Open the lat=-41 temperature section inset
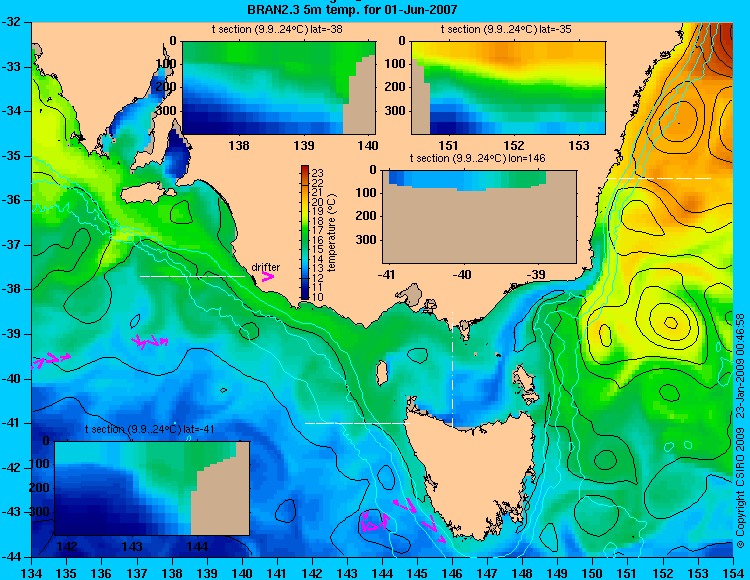Viewport: 750px width, 580px height. click(152, 488)
